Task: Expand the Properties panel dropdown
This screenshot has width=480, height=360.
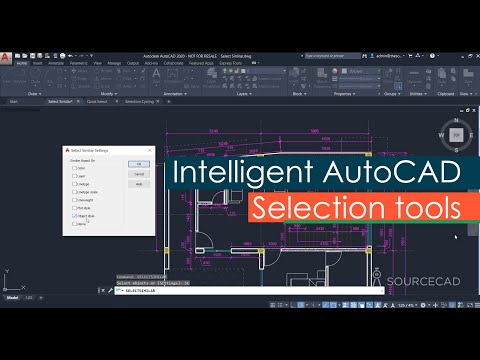Action: coord(344,94)
